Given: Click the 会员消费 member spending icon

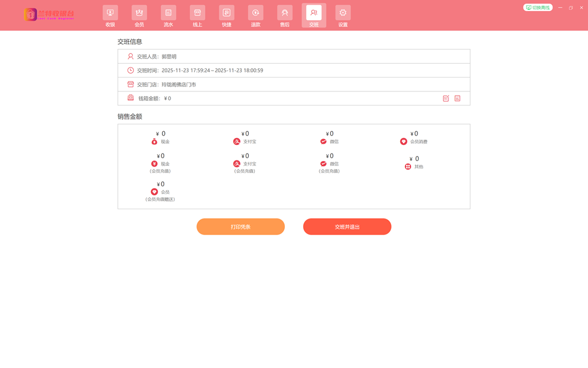Looking at the screenshot, I should click(404, 141).
